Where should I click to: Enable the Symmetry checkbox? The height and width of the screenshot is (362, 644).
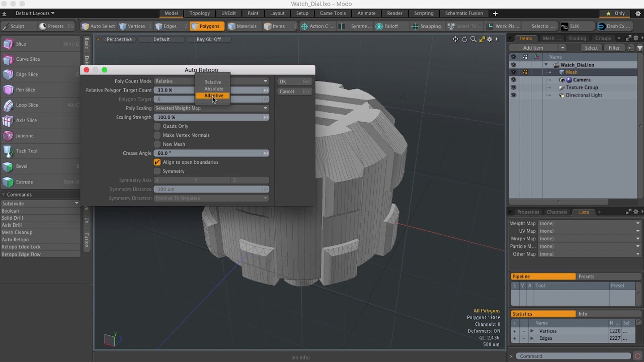[157, 171]
